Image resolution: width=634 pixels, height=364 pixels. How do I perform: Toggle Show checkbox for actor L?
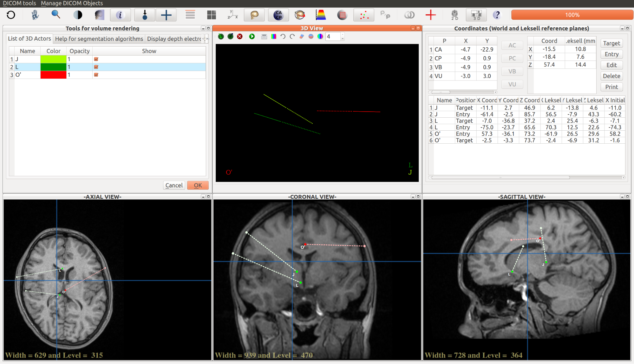[x=96, y=67]
